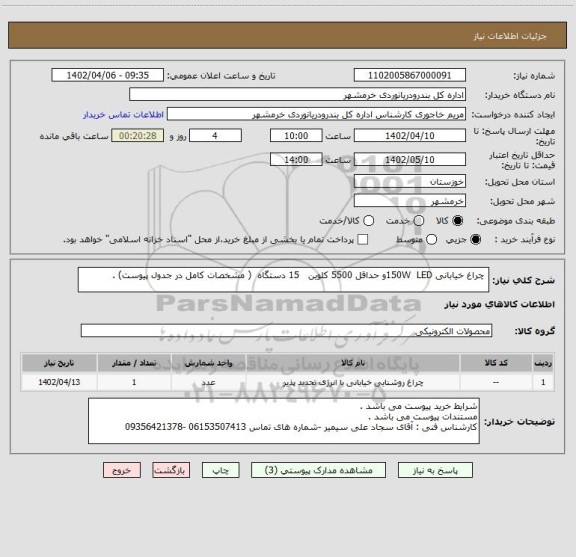Image resolution: width=576 pixels, height=557 pixels.
Task: Click the goods group field محصولات الکترونیکی
Action: [286, 331]
